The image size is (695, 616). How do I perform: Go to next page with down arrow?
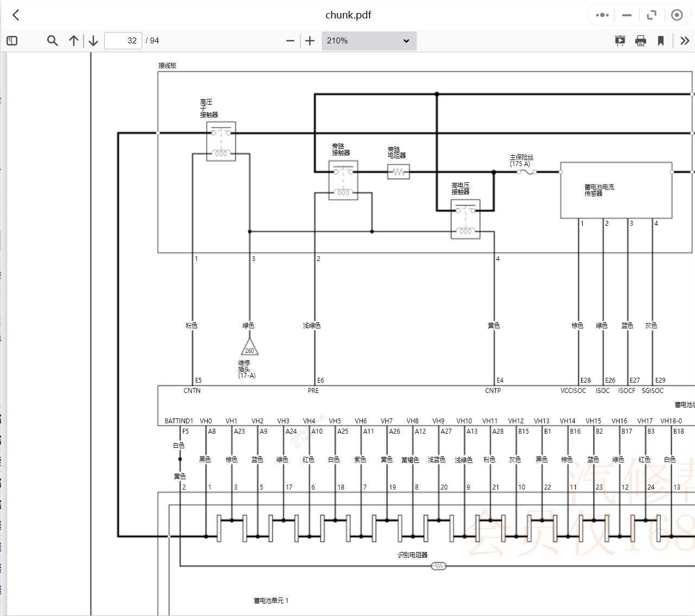coord(93,41)
